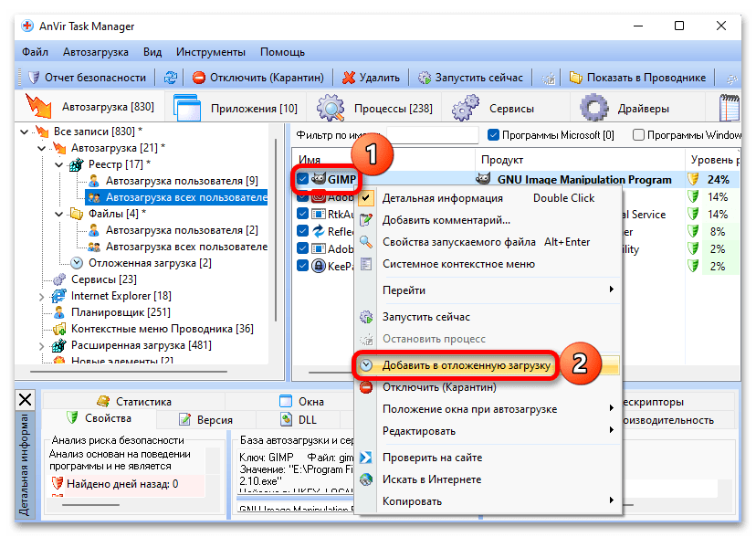
Task: Choose Свойства запускаемого файла menu entry
Action: pyautogui.click(x=487, y=242)
